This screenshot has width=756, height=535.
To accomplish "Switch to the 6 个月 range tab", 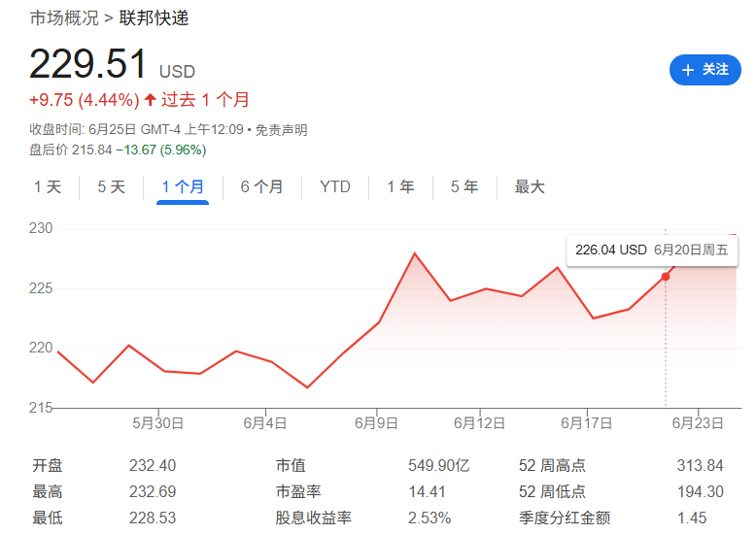I will (x=261, y=187).
